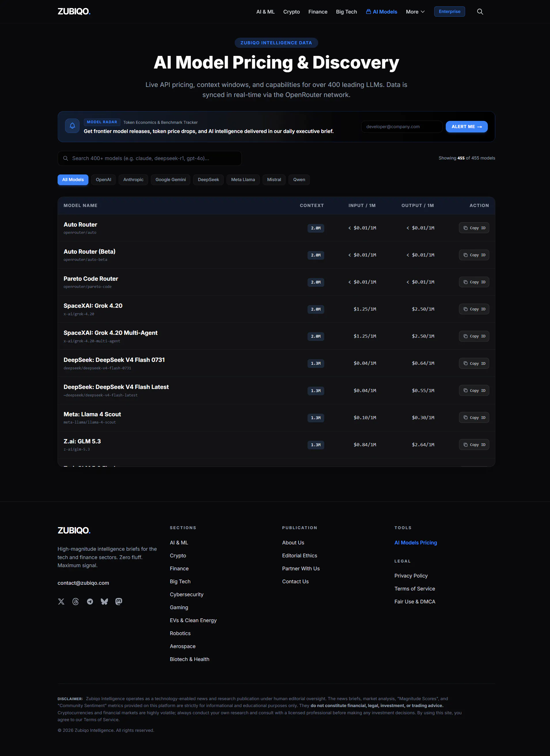The image size is (550, 756).
Task: Open the Mastodon social icon
Action: (119, 601)
